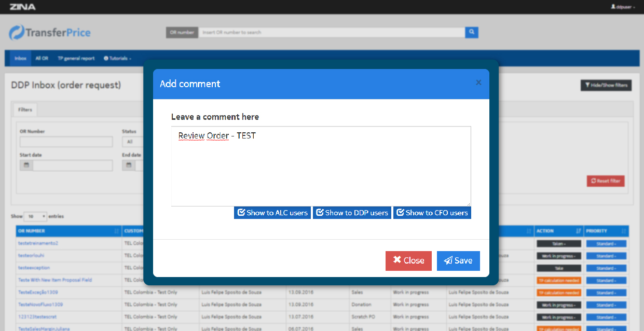Open the End date calendar icon
This screenshot has width=644, height=331.
pos(129,165)
